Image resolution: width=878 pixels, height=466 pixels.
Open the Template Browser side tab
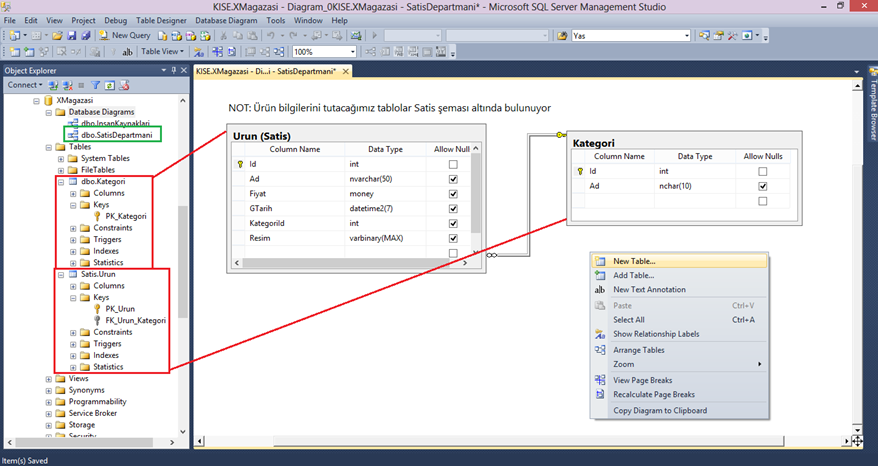pyautogui.click(x=872, y=104)
